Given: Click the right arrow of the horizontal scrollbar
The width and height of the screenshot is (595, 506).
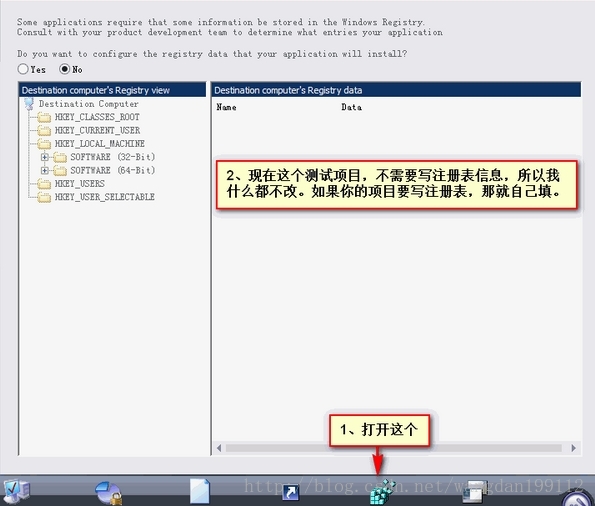Looking at the screenshot, I should pyautogui.click(x=573, y=448).
